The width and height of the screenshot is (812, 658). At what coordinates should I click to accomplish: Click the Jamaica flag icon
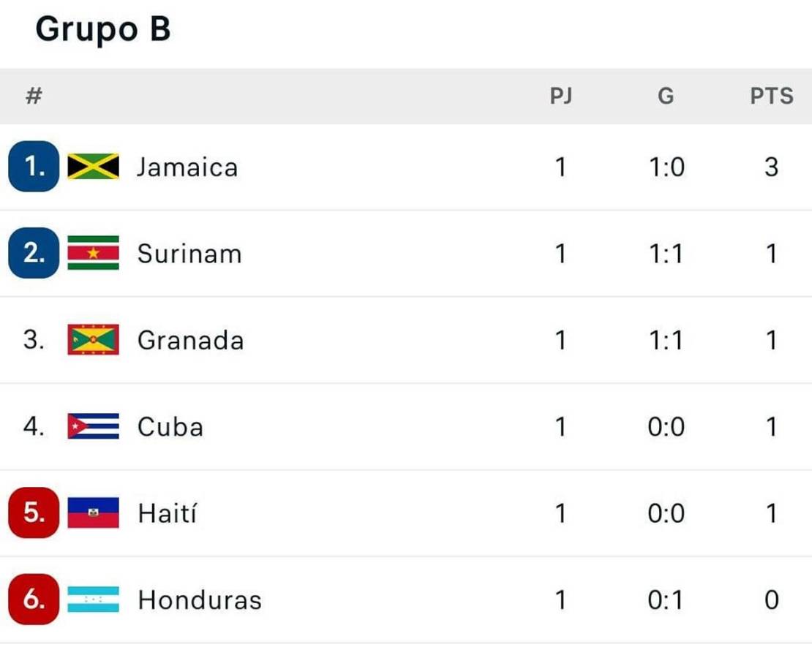[93, 167]
